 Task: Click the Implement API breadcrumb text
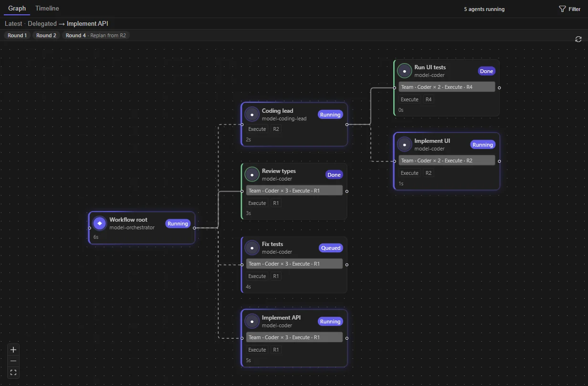(87, 23)
